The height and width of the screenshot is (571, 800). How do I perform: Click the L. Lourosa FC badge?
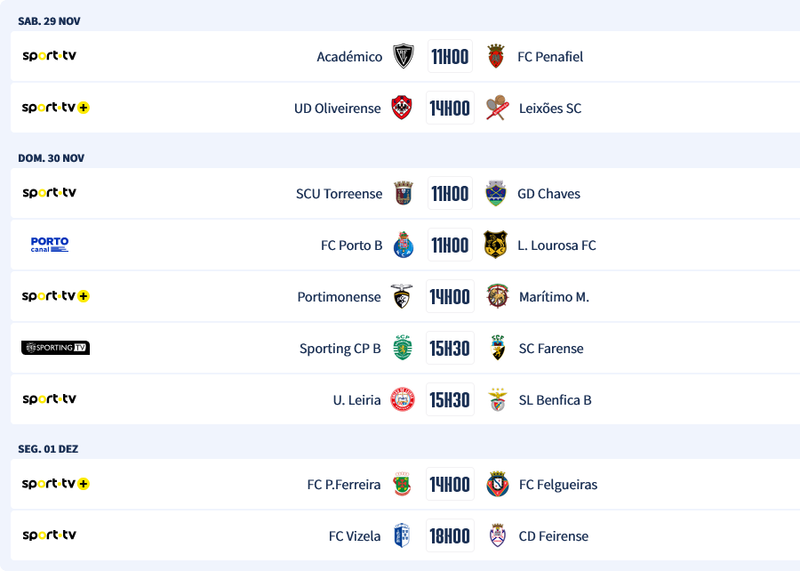496,245
